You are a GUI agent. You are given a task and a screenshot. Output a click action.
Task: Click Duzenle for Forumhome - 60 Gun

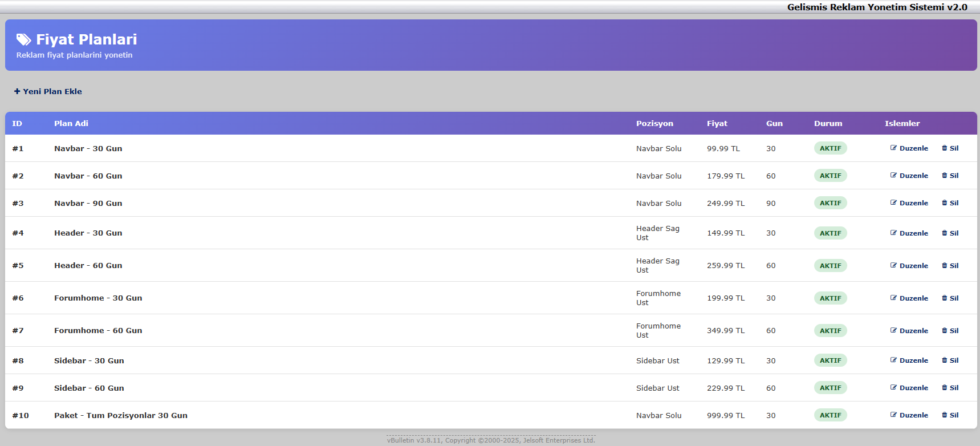913,331
